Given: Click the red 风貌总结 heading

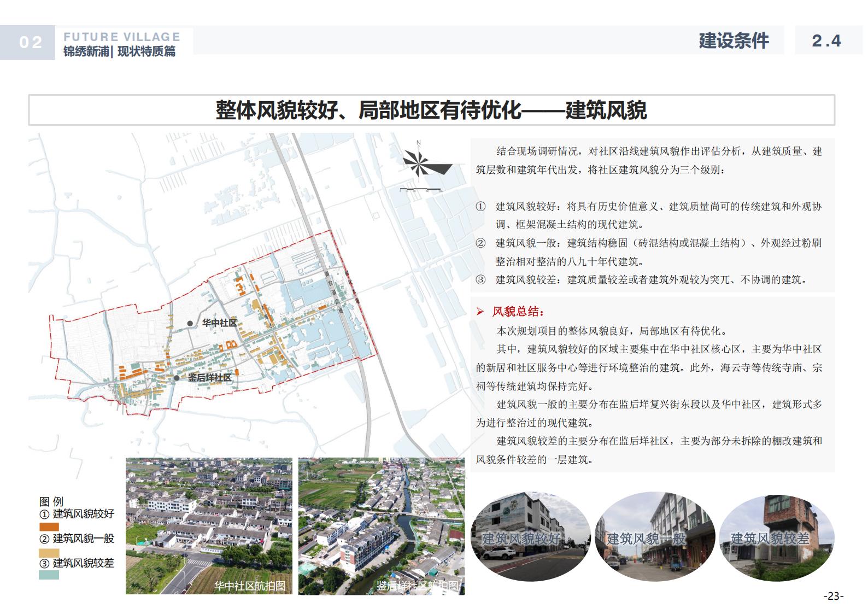Looking at the screenshot, I should (518, 312).
